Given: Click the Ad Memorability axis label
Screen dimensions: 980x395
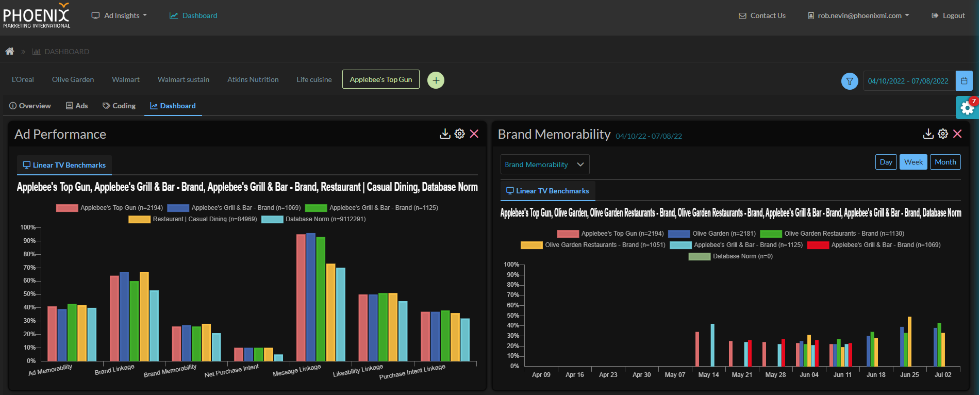Looking at the screenshot, I should (x=50, y=370).
